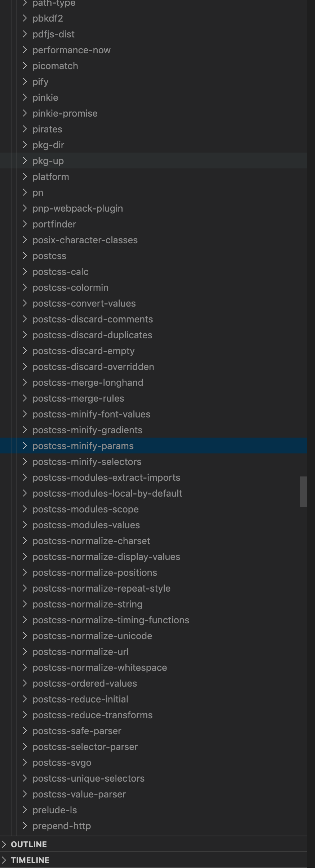Screen dimensions: 315x868
Task: Select the platform package
Action: click(51, 177)
